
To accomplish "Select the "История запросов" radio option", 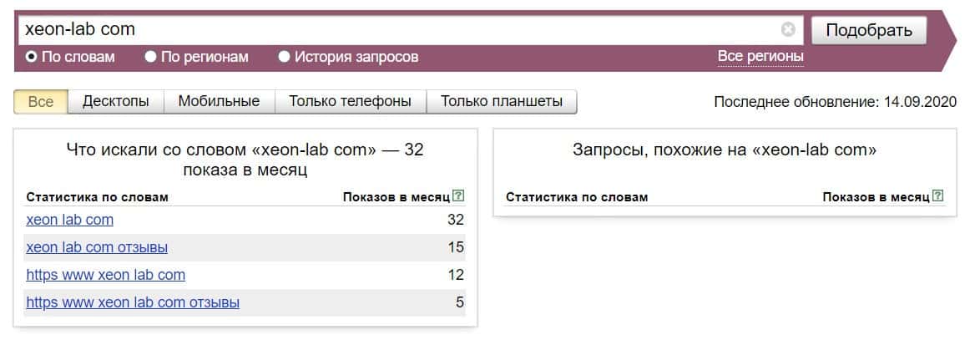I will pos(285,57).
